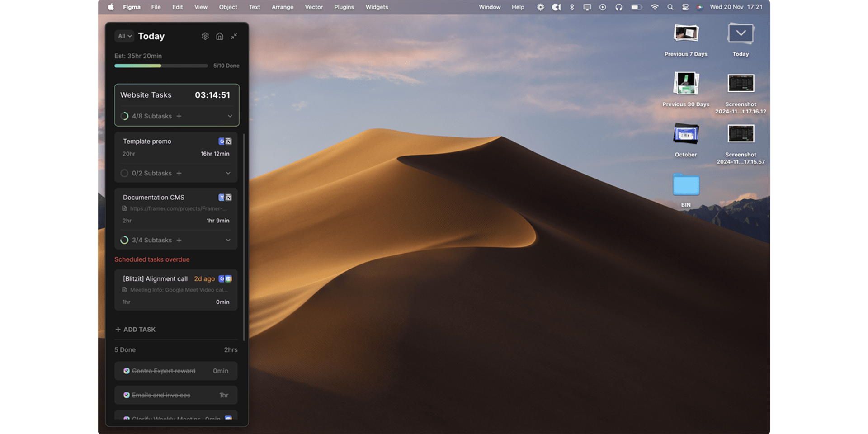Open the All filter dropdown
The image size is (868, 434).
click(x=124, y=36)
